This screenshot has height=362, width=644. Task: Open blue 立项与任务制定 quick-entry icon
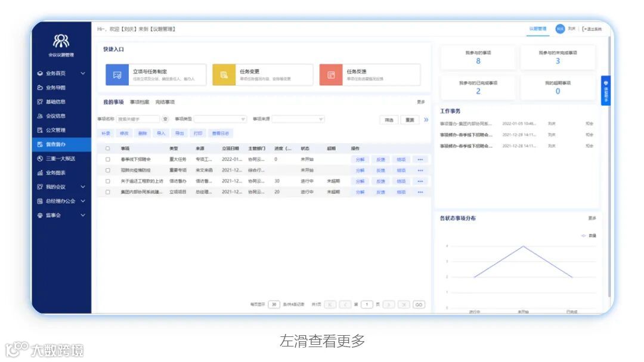(117, 75)
